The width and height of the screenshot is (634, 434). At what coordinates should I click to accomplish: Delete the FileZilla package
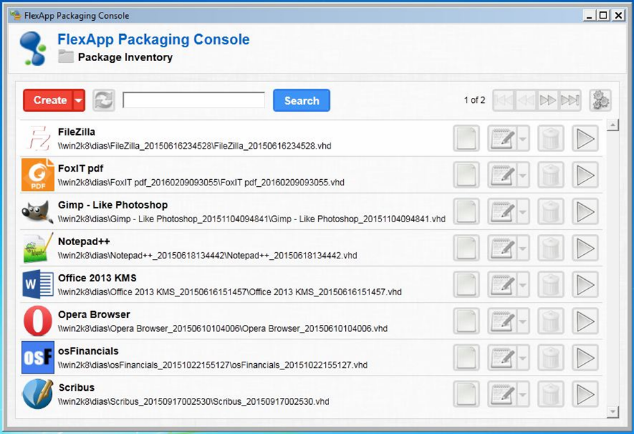551,138
